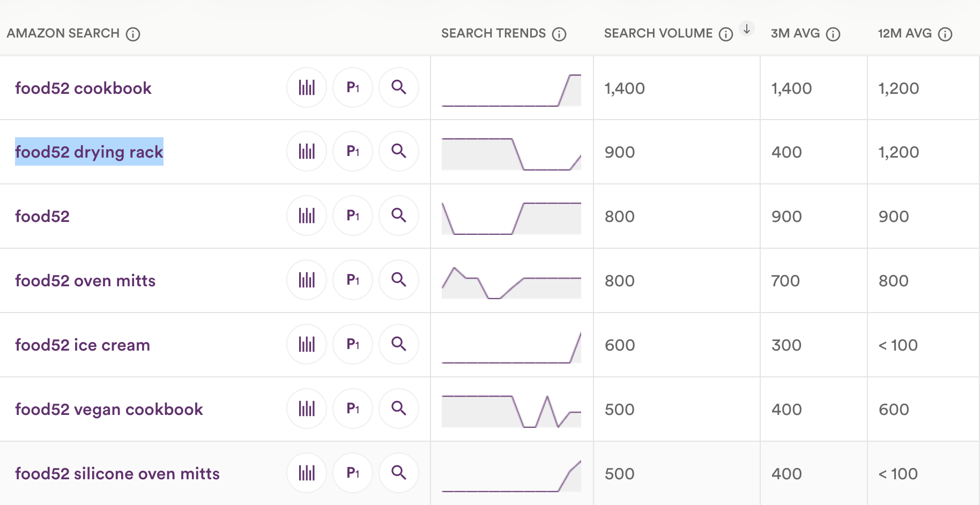The width and height of the screenshot is (980, 505).
Task: Click search icon in the food52 row
Action: coord(399,216)
